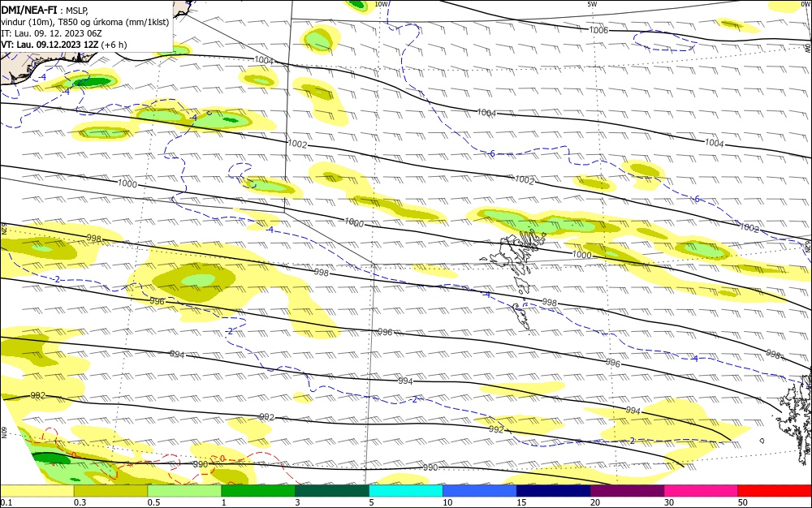Click the purple 20–30 legend swatch
This screenshot has width=812, height=508.
(x=627, y=491)
